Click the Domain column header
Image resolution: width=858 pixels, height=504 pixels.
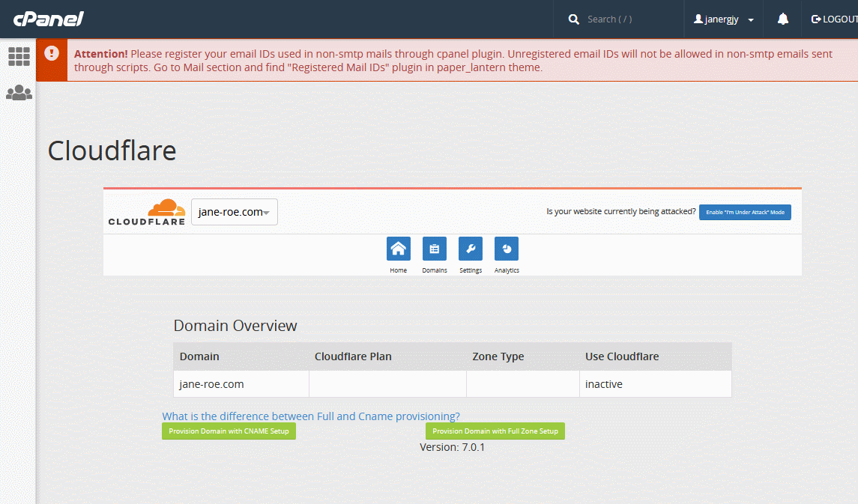(241, 356)
